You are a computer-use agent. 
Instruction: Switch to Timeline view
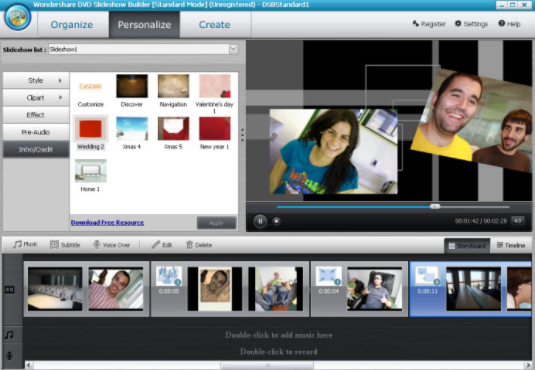(x=511, y=245)
